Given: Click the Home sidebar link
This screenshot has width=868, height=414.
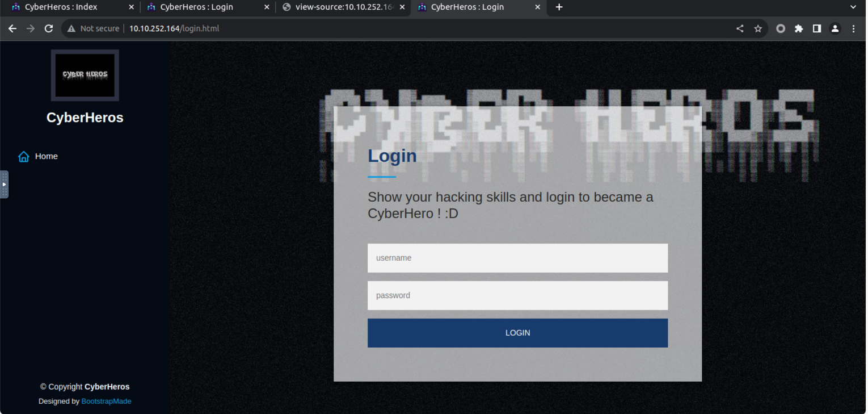Looking at the screenshot, I should [x=47, y=156].
